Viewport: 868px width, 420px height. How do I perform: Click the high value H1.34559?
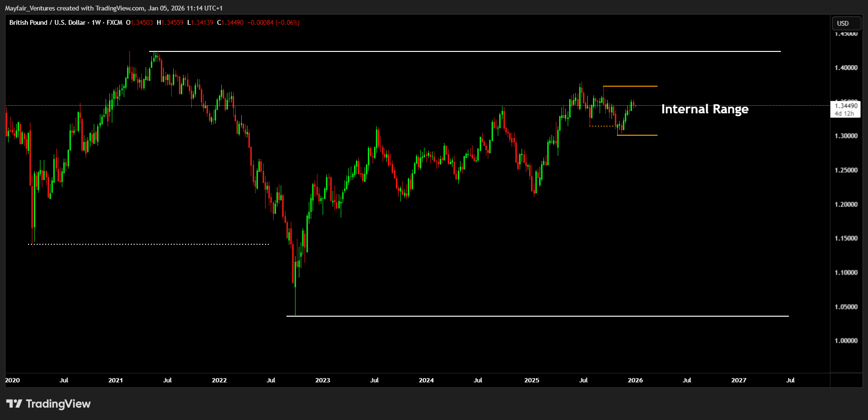[x=170, y=22]
